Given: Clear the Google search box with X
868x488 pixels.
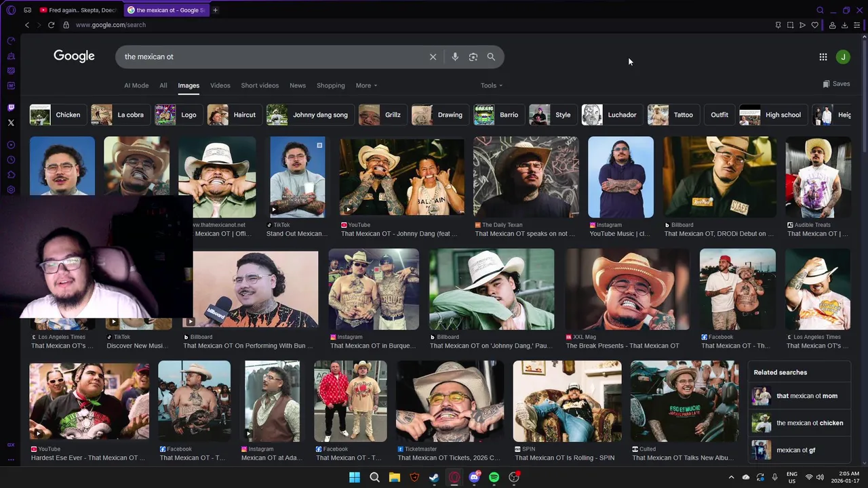Looking at the screenshot, I should pyautogui.click(x=433, y=57).
